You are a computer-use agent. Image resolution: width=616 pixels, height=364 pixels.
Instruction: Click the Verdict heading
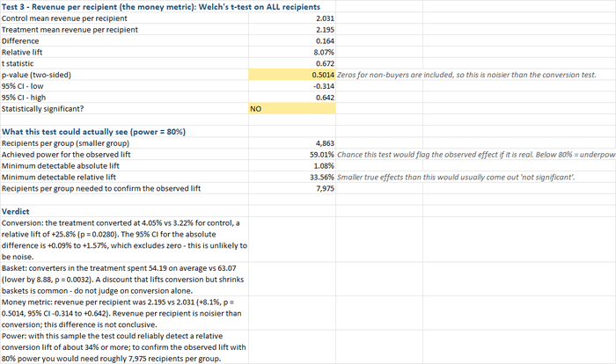click(x=16, y=212)
